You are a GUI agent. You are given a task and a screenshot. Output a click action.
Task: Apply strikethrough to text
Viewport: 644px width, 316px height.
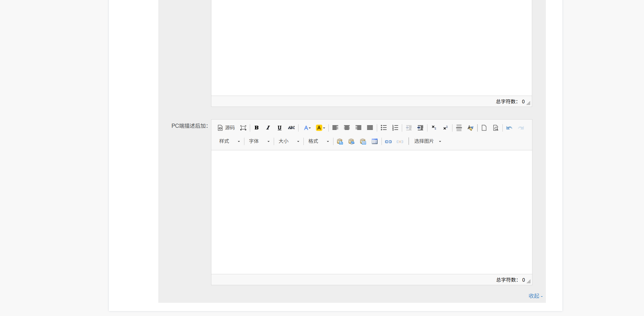click(x=291, y=128)
